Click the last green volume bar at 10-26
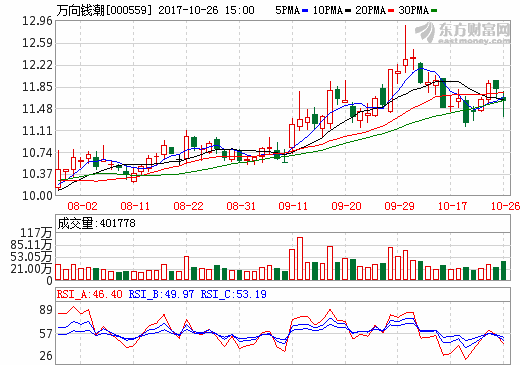The width and height of the screenshot is (520, 365). [503, 270]
